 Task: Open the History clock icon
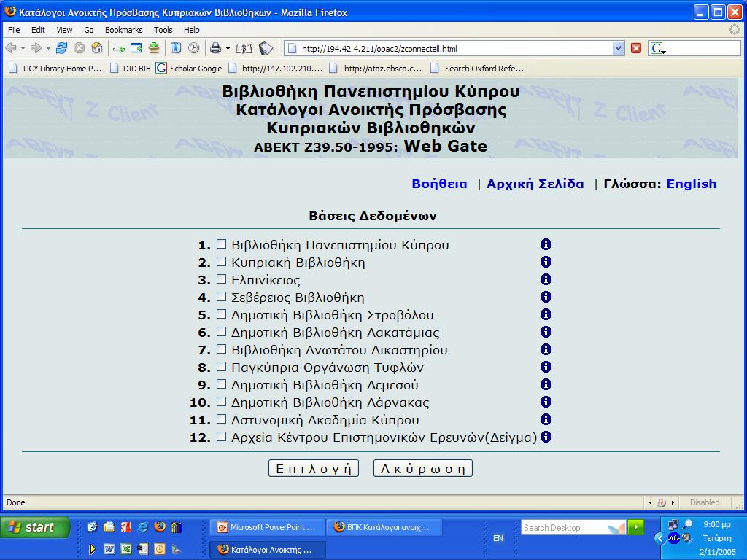(x=193, y=48)
